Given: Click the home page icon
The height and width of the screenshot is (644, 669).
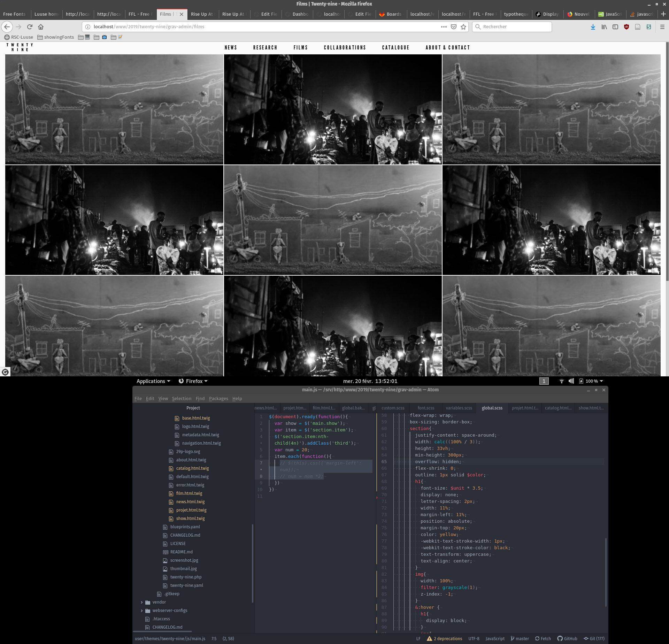Looking at the screenshot, I should tap(41, 27).
